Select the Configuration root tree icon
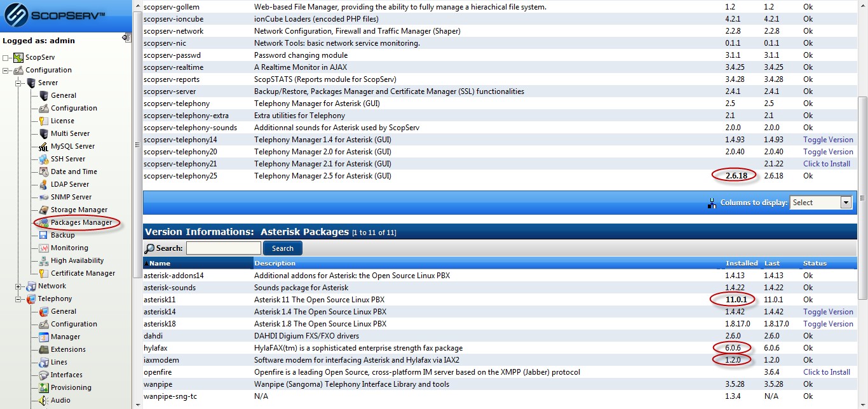Viewport: 868px width, 409px height. [19, 70]
